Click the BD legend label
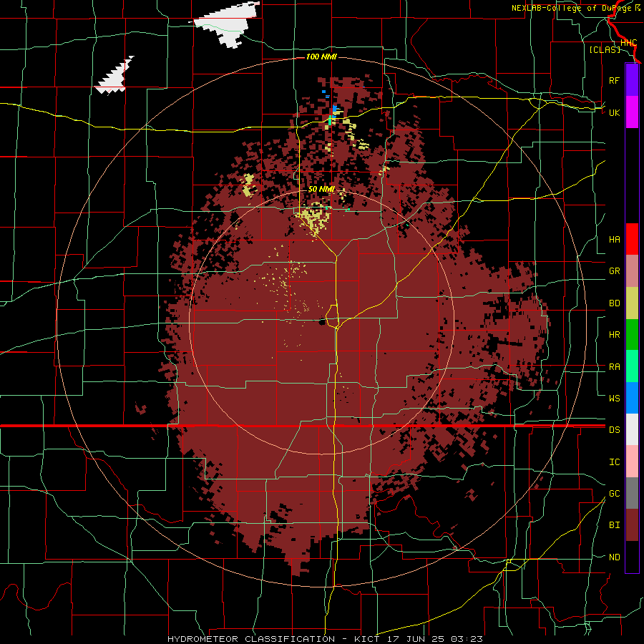The height and width of the screenshot is (644, 644). click(614, 303)
